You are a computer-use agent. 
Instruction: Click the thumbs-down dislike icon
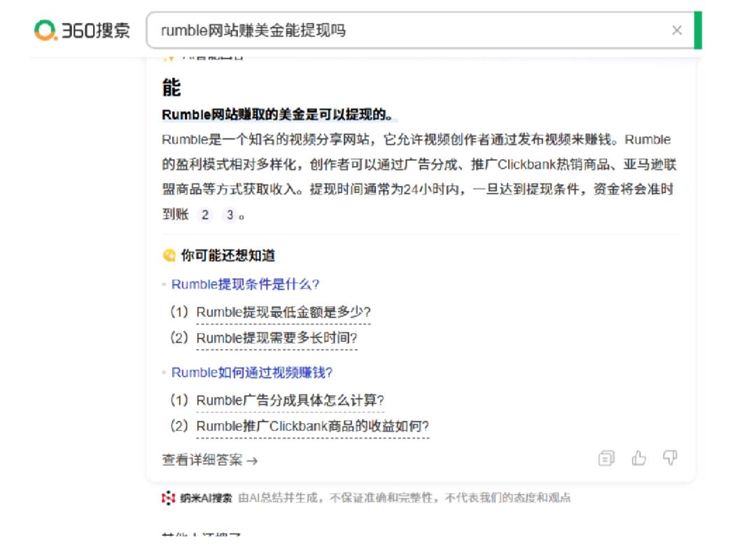pos(670,458)
